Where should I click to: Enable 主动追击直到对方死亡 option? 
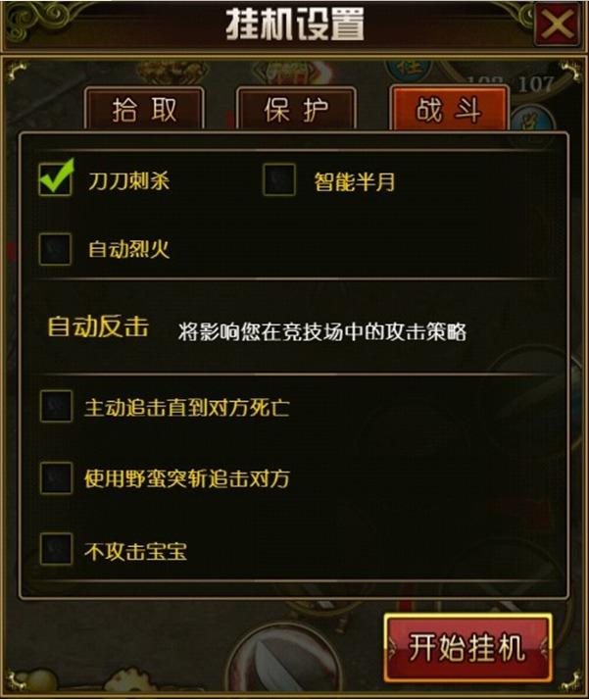point(56,406)
